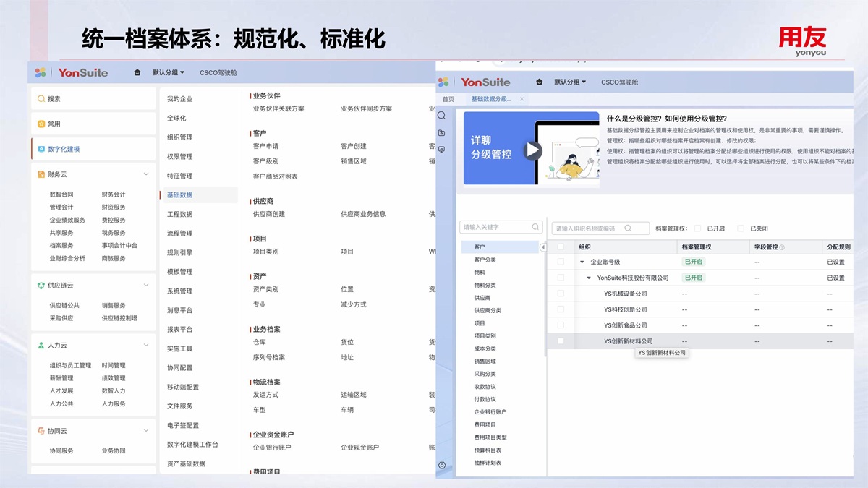Click the home icon in left YonSuite header
The image size is (868, 488).
[137, 72]
